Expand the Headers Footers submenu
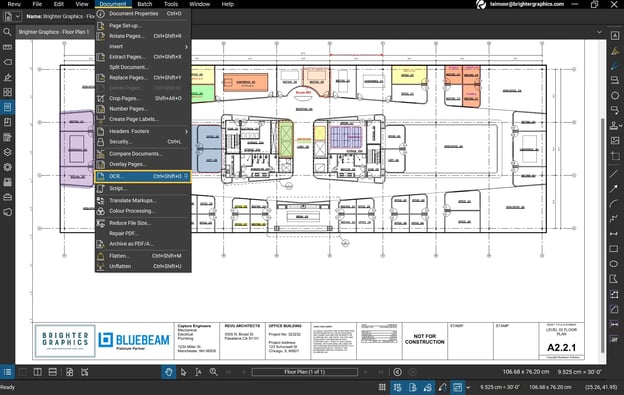Viewport: 624px width, 395px height. 143,131
